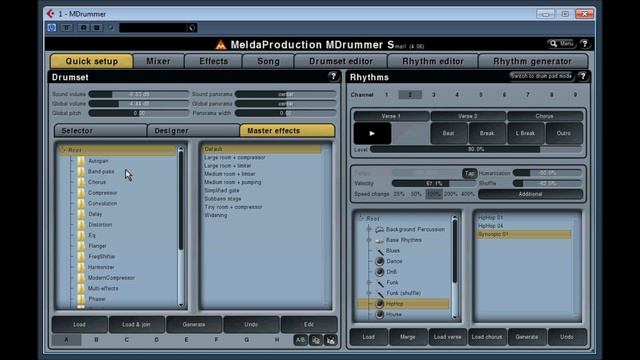640x360 pixels.
Task: Click the A/B compare icon
Action: click(x=300, y=340)
